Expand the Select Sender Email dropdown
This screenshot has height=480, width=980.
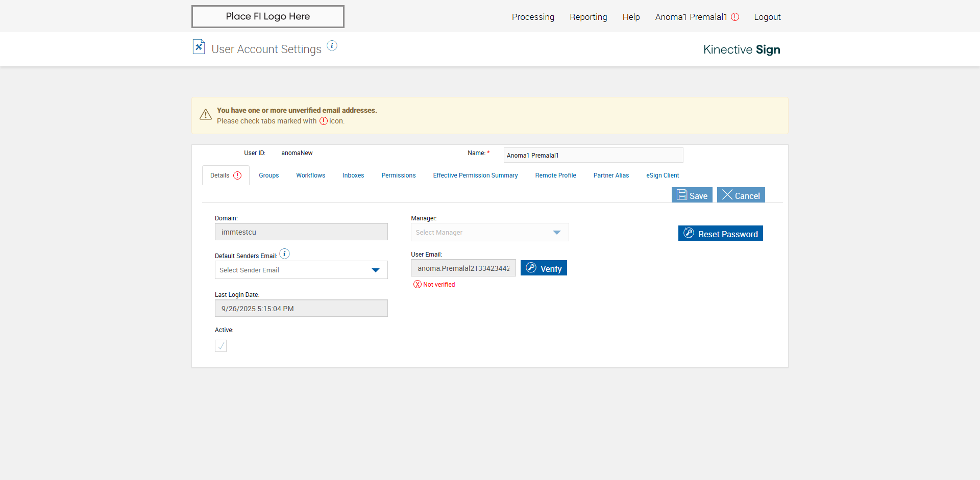click(x=301, y=270)
